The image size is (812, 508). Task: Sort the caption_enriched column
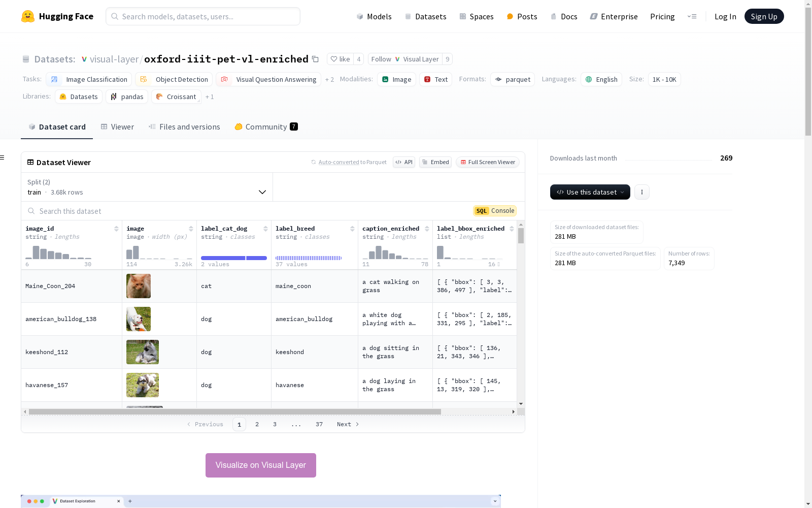427,229
